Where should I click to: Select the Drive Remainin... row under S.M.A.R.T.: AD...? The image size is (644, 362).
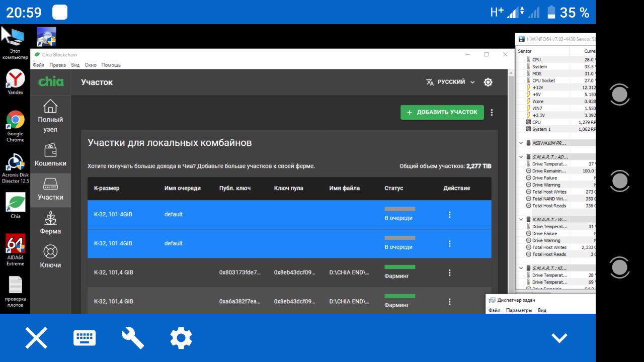(x=556, y=171)
